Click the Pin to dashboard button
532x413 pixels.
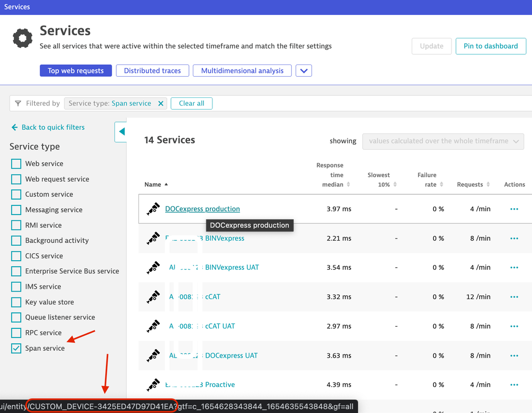point(490,46)
